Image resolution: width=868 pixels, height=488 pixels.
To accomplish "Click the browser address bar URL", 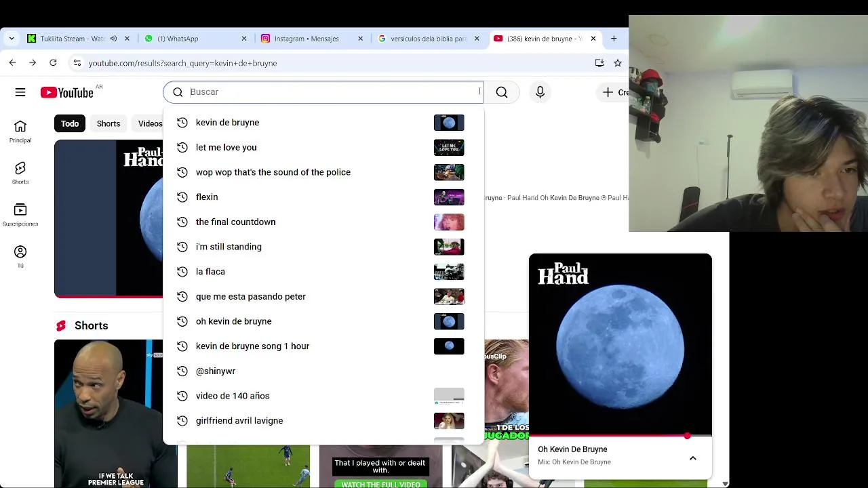I will pos(182,63).
